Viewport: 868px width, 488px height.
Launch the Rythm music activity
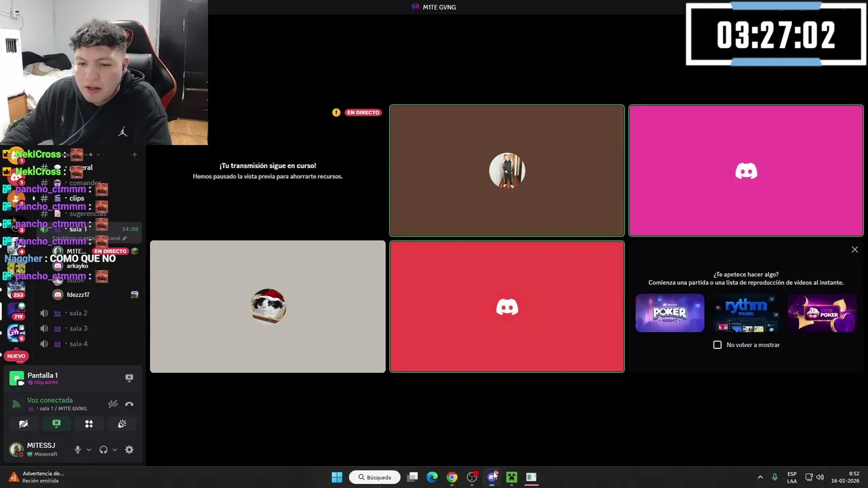tap(746, 313)
